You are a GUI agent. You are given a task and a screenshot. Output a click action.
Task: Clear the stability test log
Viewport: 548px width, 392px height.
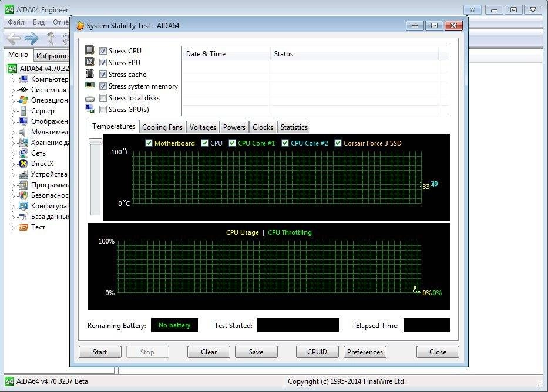[x=209, y=352]
